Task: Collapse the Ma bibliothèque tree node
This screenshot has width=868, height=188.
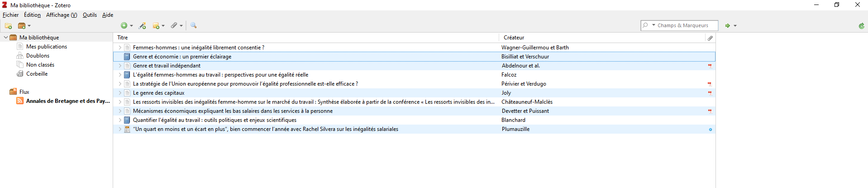Action: [x=5, y=38]
